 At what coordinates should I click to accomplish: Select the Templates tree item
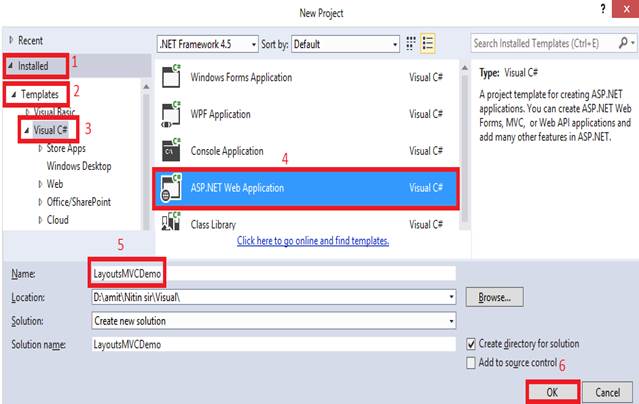pyautogui.click(x=40, y=95)
